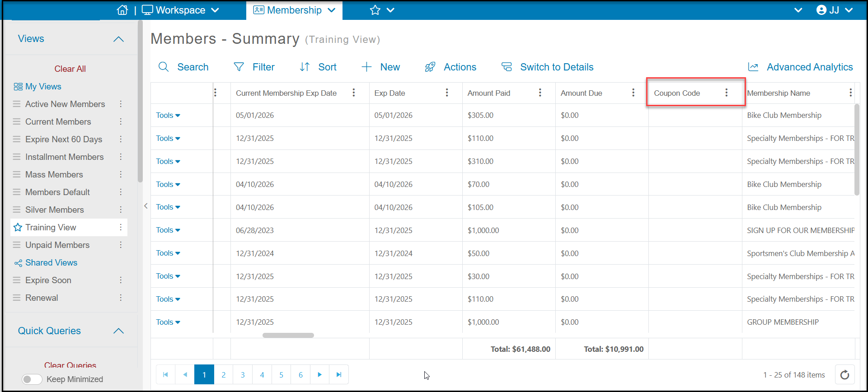Collapse the Views panel section

118,39
